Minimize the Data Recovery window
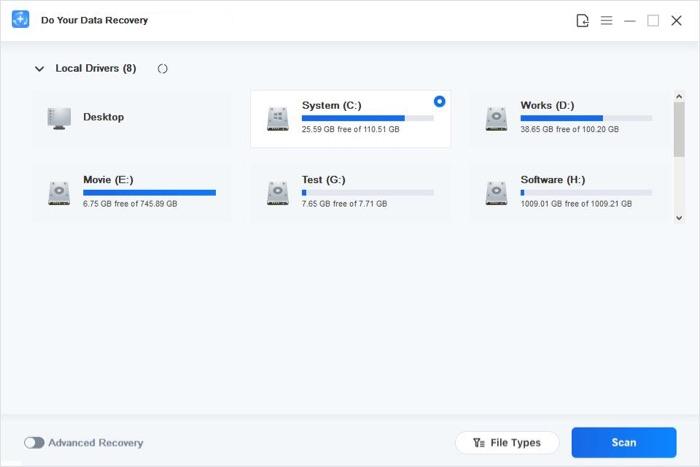Screen dimensions: 700x467 coord(629,21)
